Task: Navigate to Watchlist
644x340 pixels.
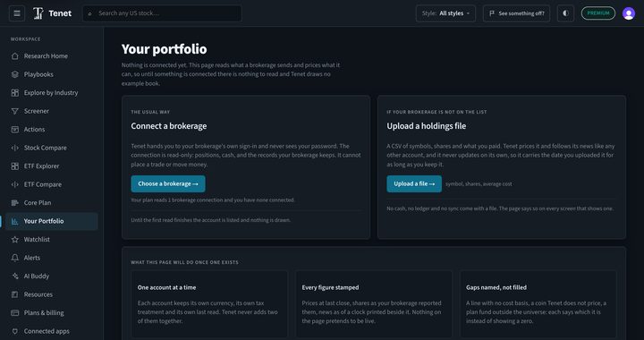Action: click(x=52, y=240)
